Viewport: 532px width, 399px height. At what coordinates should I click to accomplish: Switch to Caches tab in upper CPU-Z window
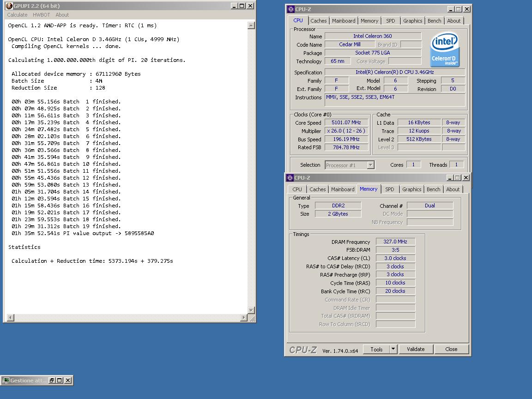tap(318, 21)
